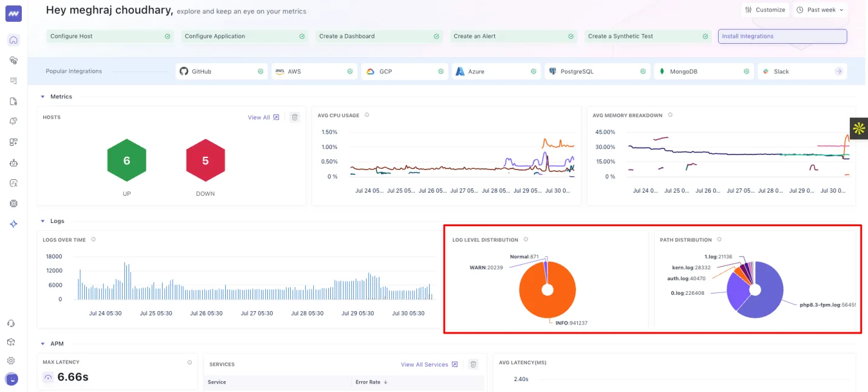Open the chip-shaped sidebar icon

13,204
